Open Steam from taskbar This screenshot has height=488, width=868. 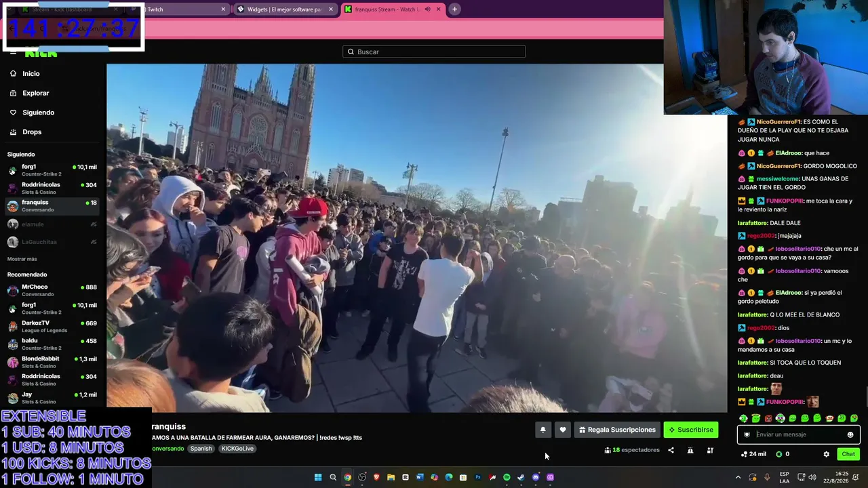[521, 477]
